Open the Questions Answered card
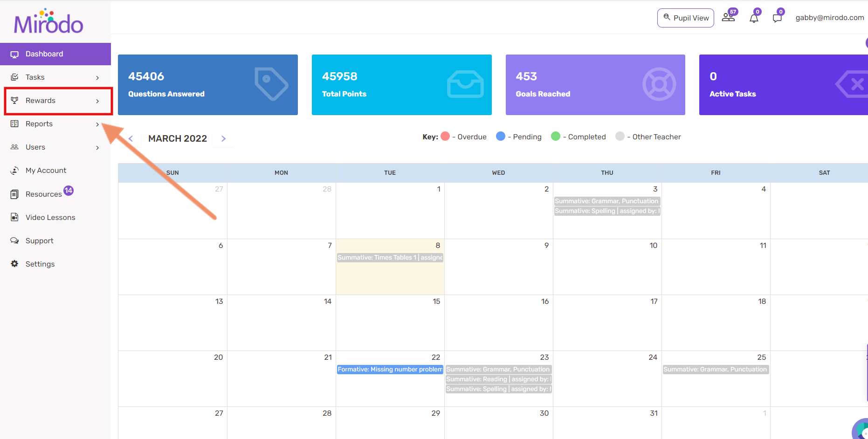This screenshot has width=868, height=439. tap(208, 85)
